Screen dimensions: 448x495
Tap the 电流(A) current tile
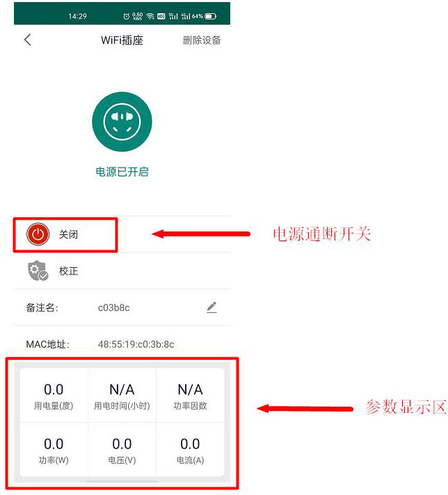[190, 450]
